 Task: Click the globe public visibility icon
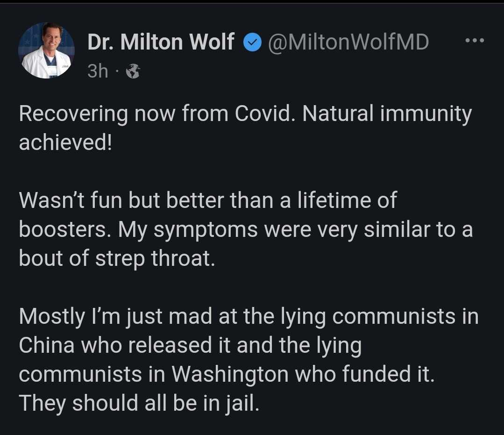click(x=133, y=71)
